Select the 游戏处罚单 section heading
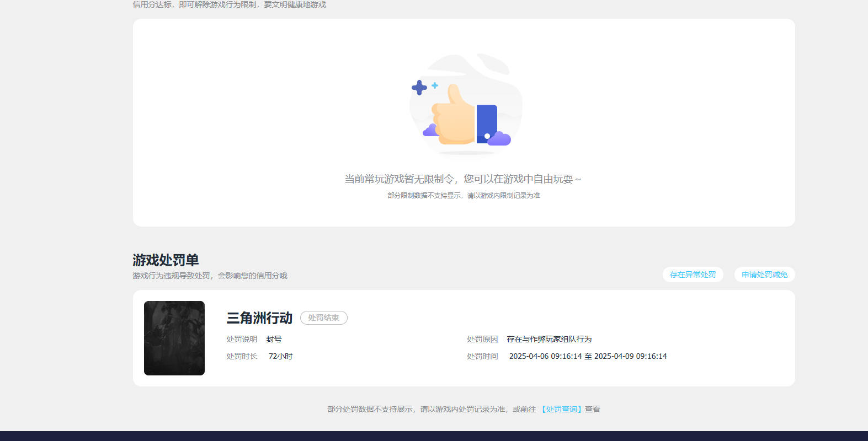Image resolution: width=868 pixels, height=441 pixels. (166, 260)
